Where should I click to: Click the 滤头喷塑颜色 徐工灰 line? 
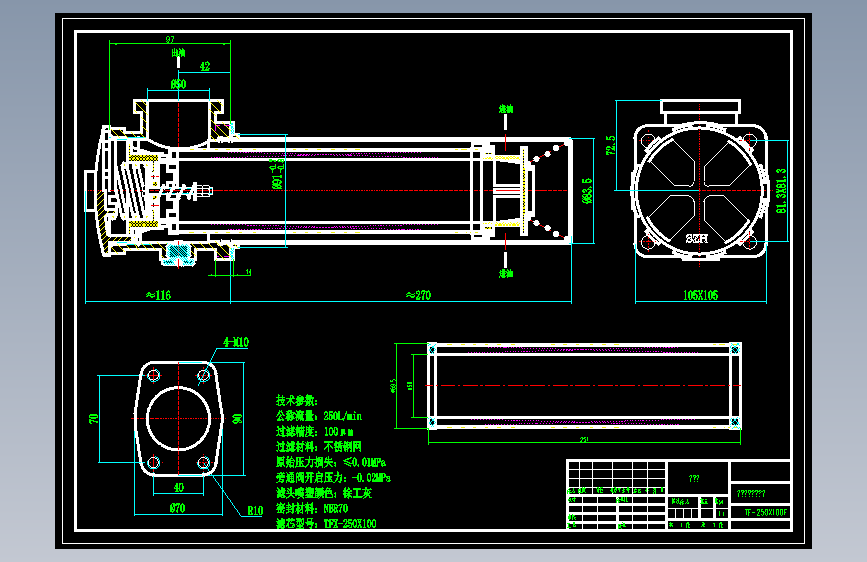point(324,493)
